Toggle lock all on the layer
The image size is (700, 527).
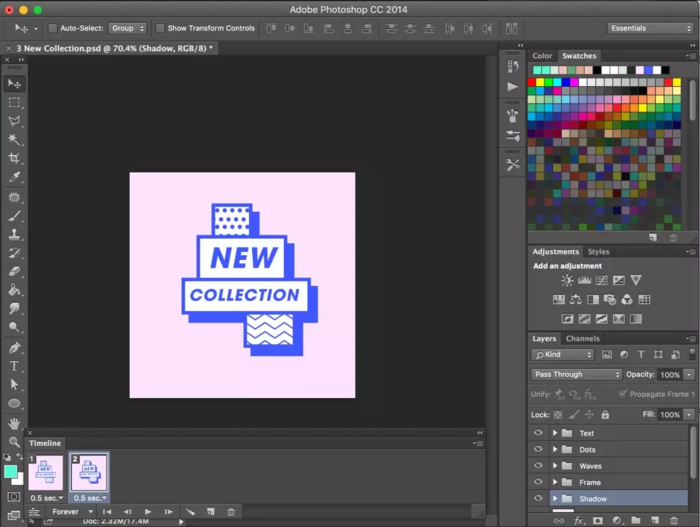coord(605,414)
